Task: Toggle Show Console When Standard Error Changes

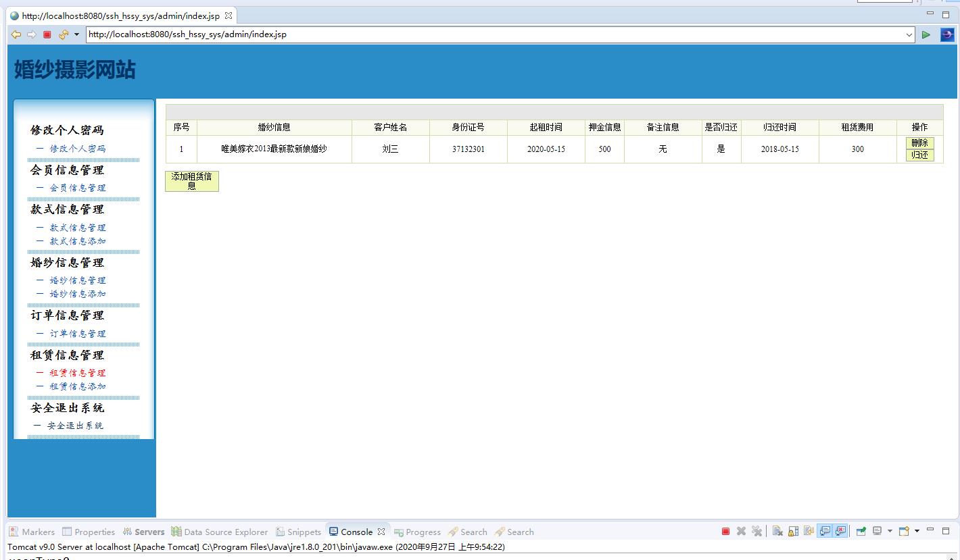Action: click(839, 532)
